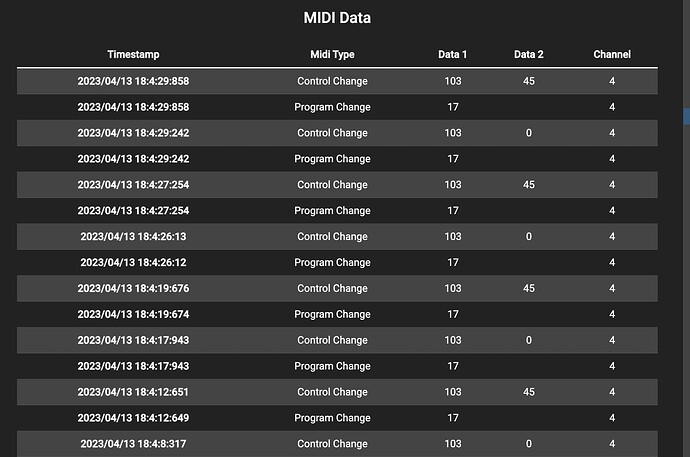Select the timestamp 18:4:26:13 cell

(x=133, y=237)
